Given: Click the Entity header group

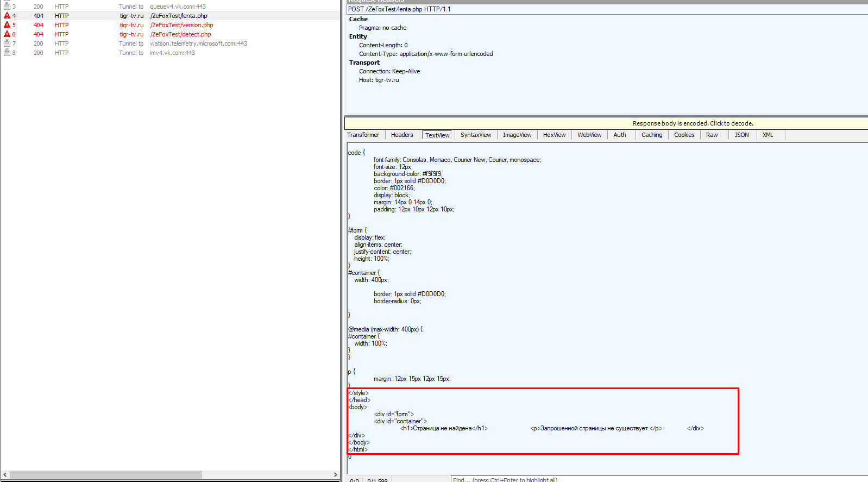Looking at the screenshot, I should click(x=358, y=36).
